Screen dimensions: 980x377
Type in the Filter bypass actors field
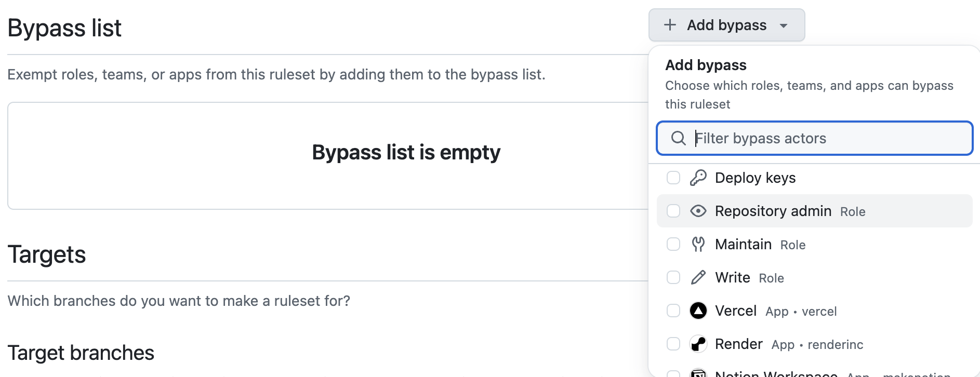[x=831, y=138]
